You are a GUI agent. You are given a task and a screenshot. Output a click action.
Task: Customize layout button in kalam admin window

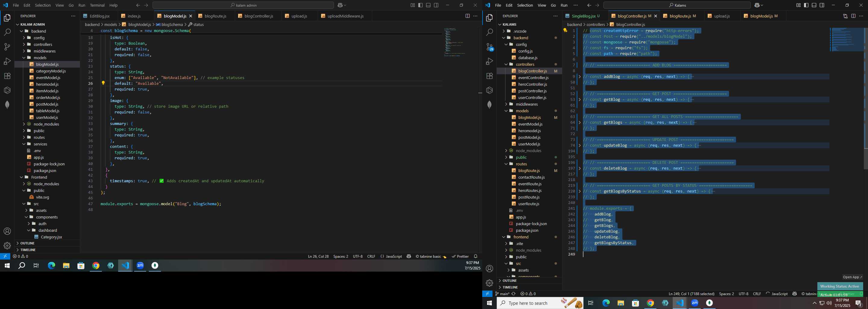pyautogui.click(x=412, y=5)
